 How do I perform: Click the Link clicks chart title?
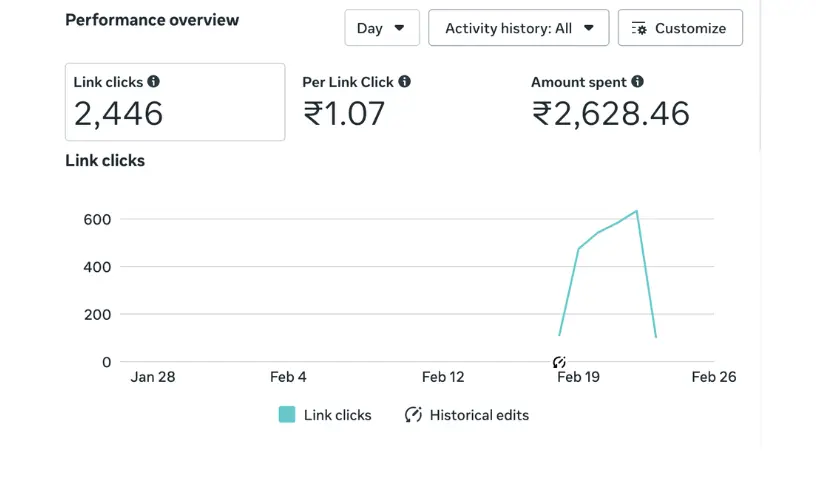[x=105, y=160]
